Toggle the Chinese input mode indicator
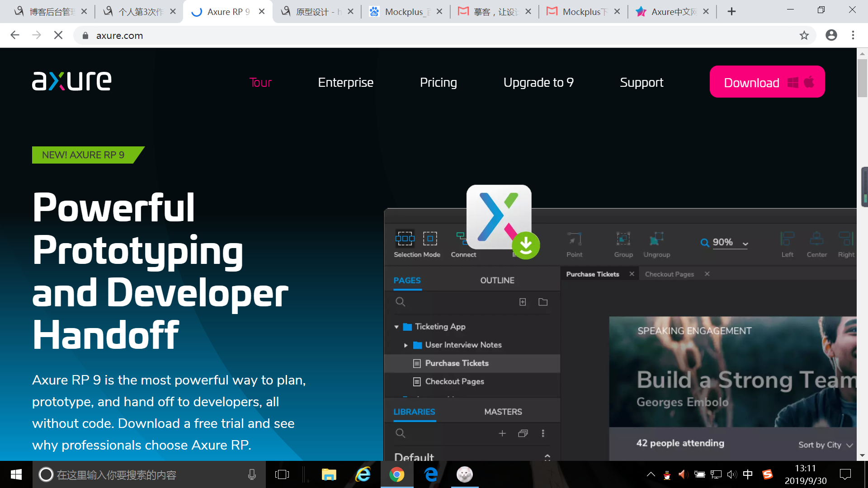Image resolution: width=868 pixels, height=488 pixels. tap(748, 474)
